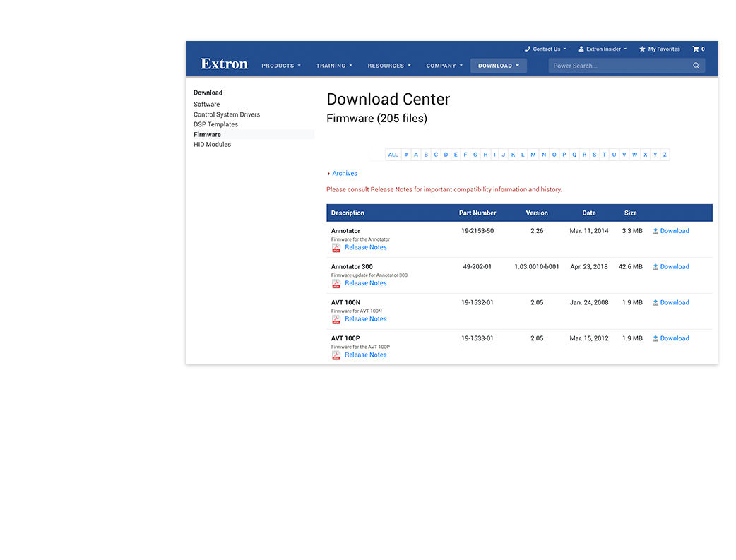Click the Power Search magnifier icon

click(696, 66)
